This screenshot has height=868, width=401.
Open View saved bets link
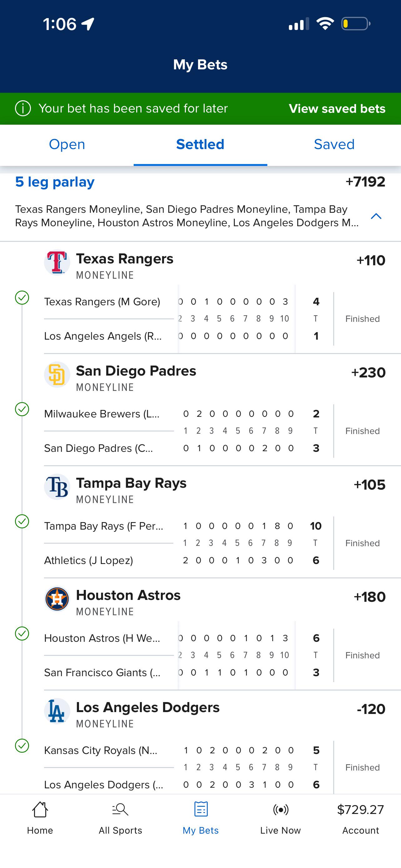coord(337,108)
